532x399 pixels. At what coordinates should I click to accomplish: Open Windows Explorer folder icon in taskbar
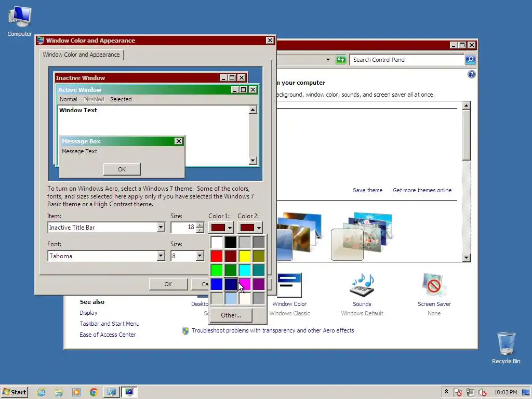59,392
